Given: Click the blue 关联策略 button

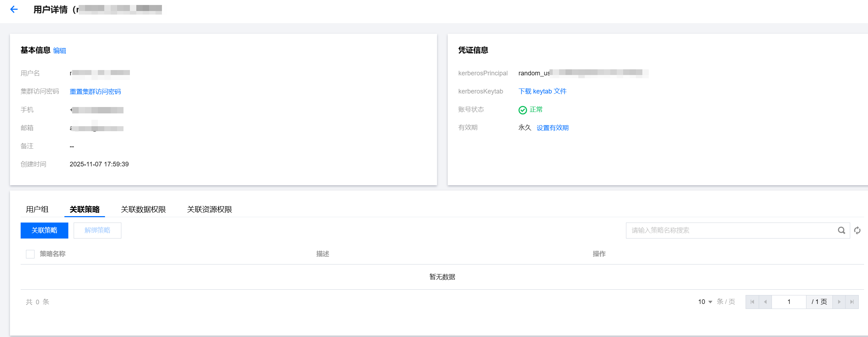Looking at the screenshot, I should (44, 230).
